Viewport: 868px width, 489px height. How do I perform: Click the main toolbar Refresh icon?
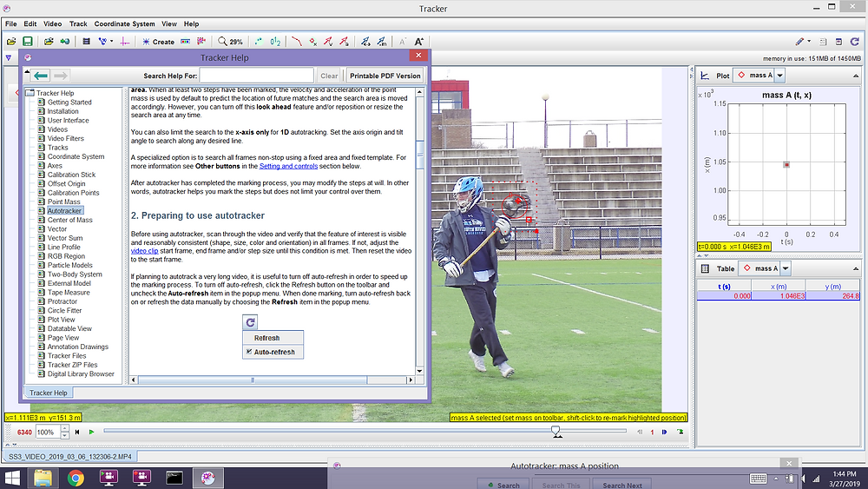click(855, 42)
